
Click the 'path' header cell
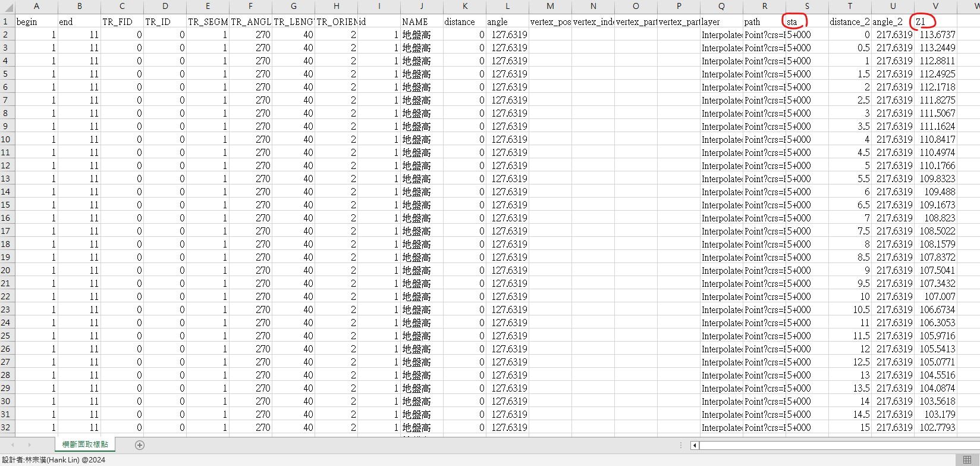click(764, 21)
